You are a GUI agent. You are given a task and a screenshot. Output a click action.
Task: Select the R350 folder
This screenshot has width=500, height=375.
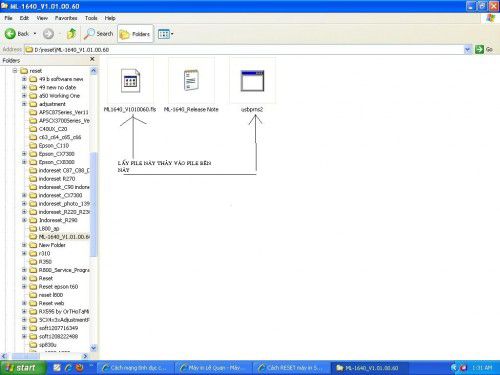pyautogui.click(x=45, y=262)
